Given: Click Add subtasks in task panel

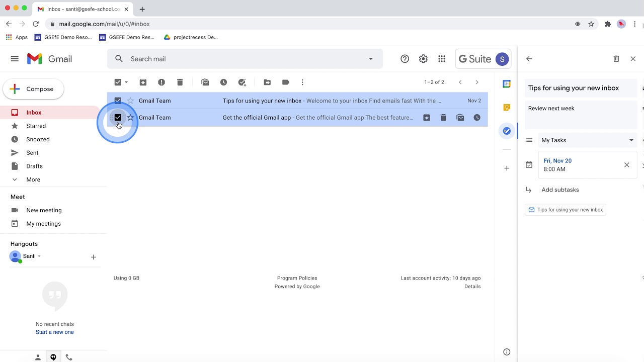Looking at the screenshot, I should (x=560, y=190).
